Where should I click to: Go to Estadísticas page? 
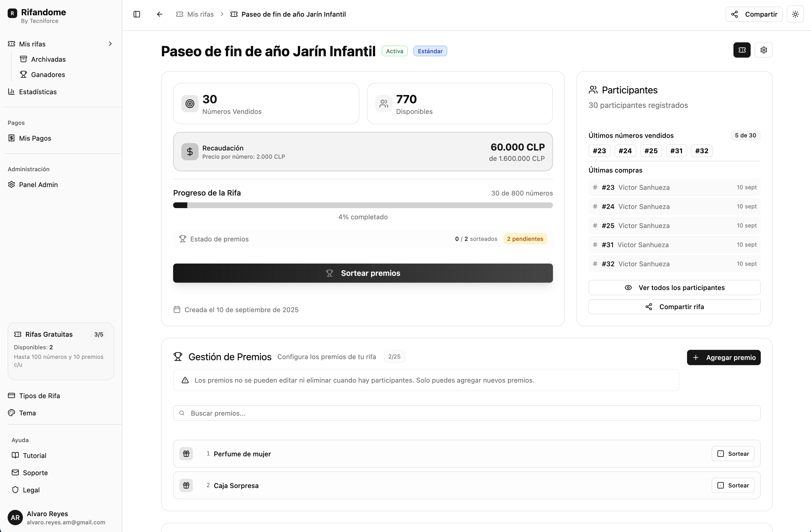37,92
